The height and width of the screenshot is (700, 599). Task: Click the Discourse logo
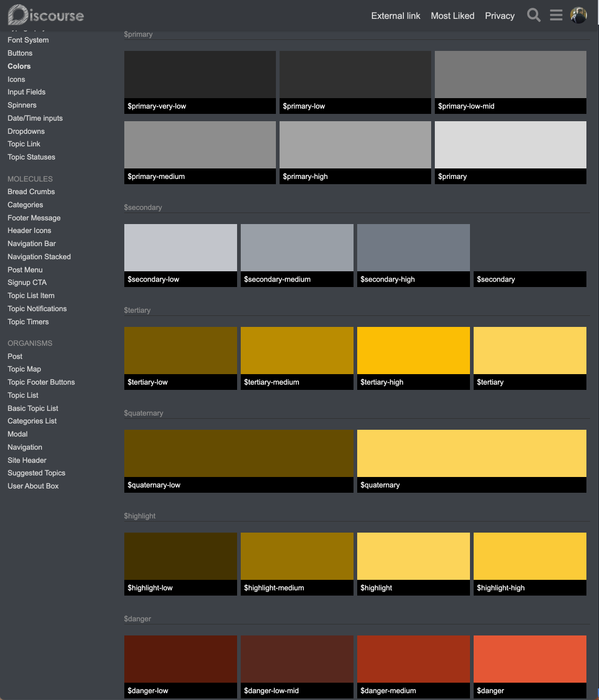pos(46,15)
